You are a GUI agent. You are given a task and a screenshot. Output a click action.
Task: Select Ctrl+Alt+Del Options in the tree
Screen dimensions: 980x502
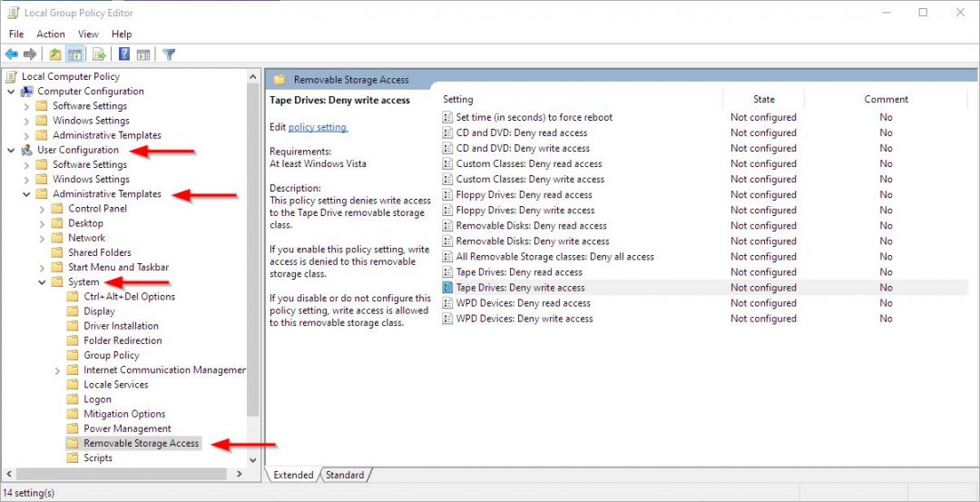point(130,296)
